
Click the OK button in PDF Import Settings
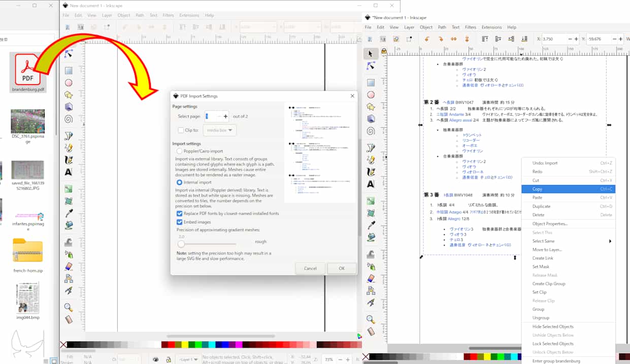coord(341,268)
